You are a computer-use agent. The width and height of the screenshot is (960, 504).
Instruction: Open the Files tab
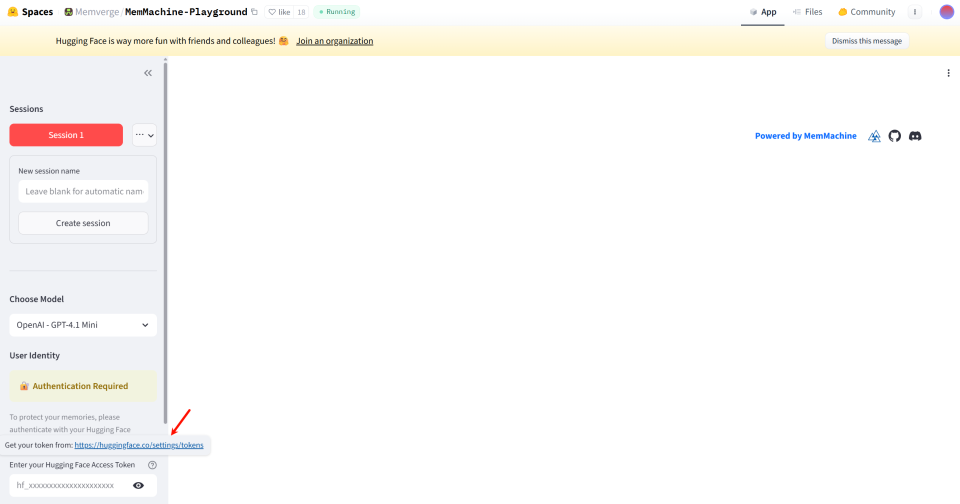(x=808, y=12)
